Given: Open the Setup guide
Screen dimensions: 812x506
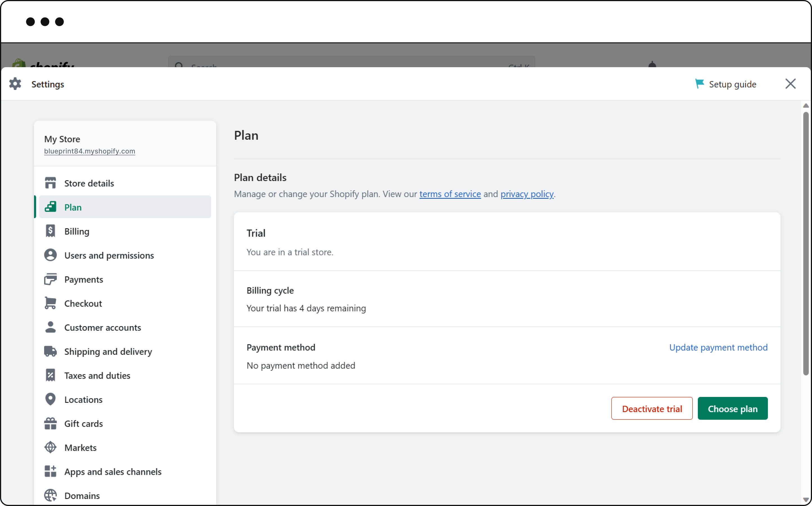Looking at the screenshot, I should point(726,84).
